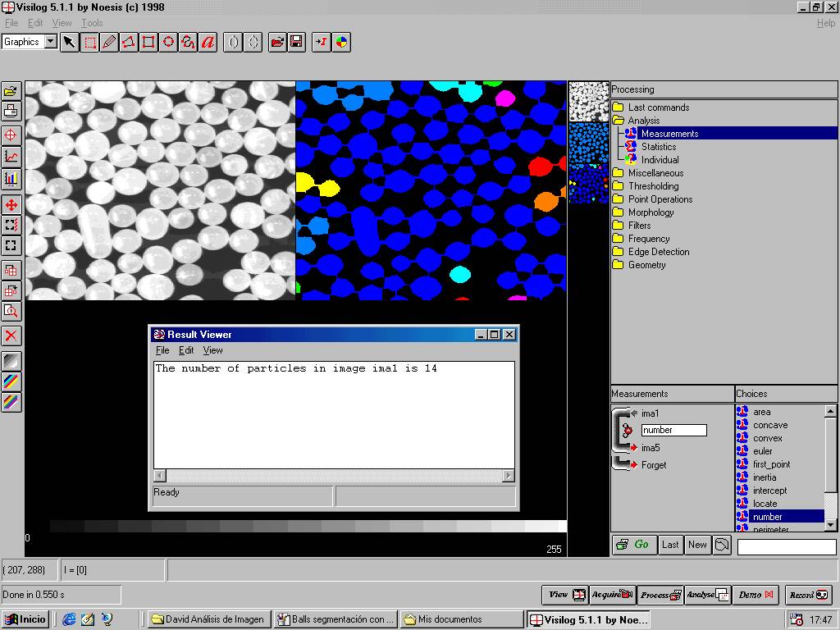Viewport: 840px width, 630px height.
Task: Click the magnifier zoom icon in sidebar
Action: tap(11, 311)
